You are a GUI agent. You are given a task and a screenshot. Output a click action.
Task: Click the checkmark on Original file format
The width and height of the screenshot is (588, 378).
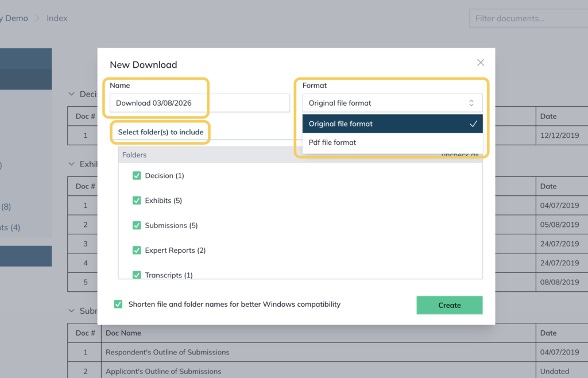point(473,124)
